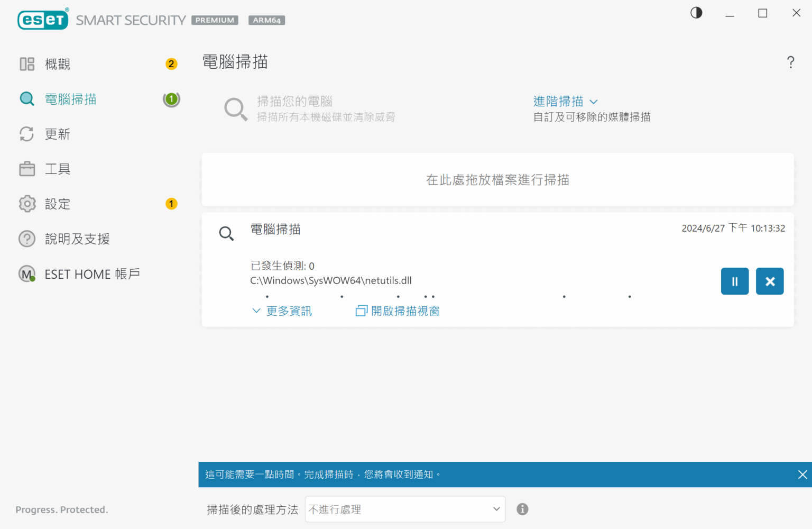812x529 pixels.
Task: Dismiss the blue notification banner
Action: (x=802, y=475)
